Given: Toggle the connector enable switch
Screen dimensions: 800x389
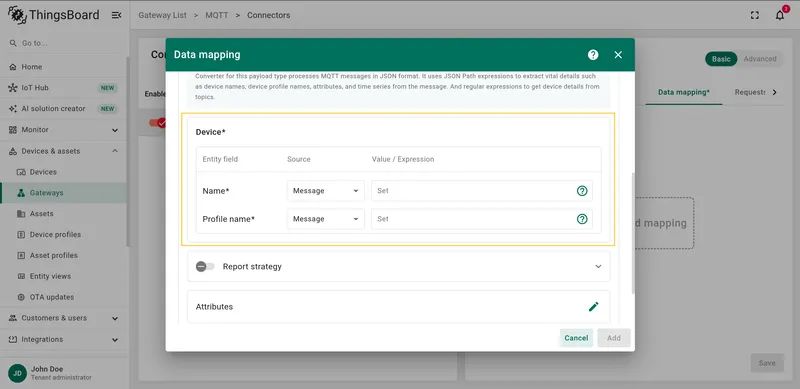Looking at the screenshot, I should click(x=157, y=123).
